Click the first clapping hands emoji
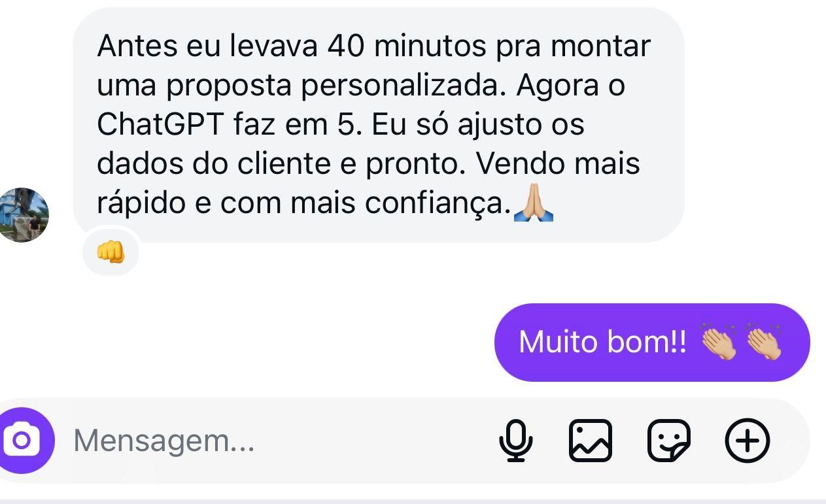 719,341
